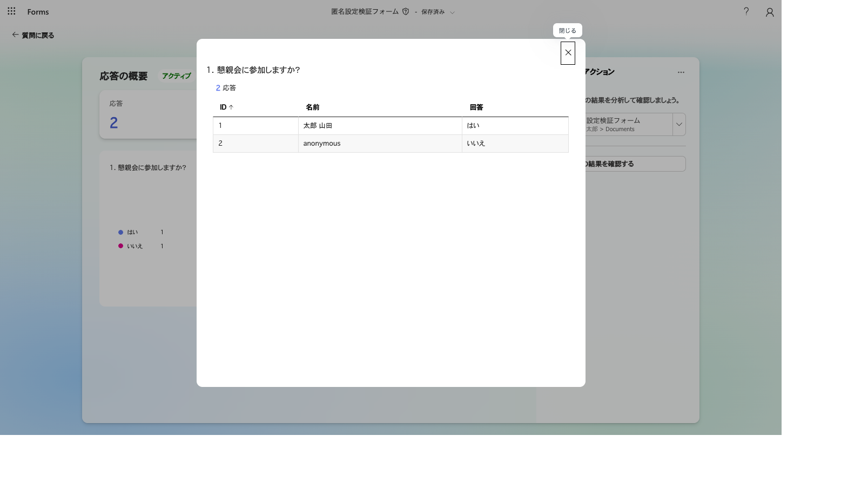Click the アクティブ status badge

pos(176,76)
